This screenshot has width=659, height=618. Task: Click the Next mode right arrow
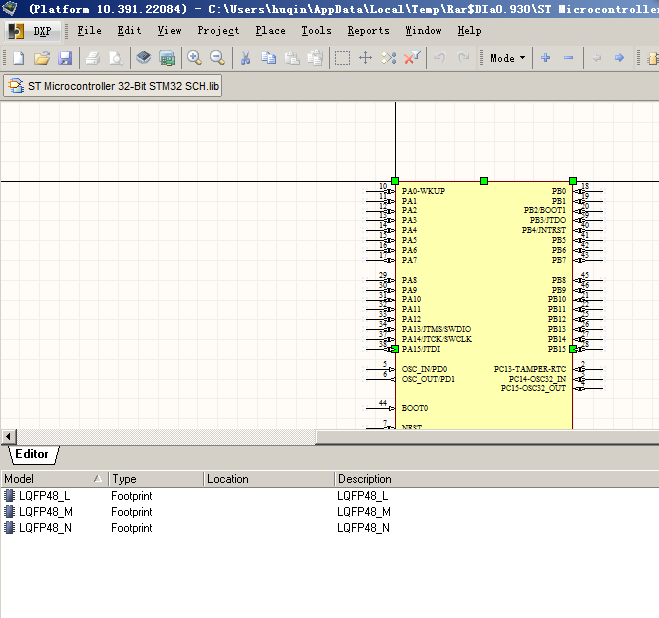tap(619, 58)
